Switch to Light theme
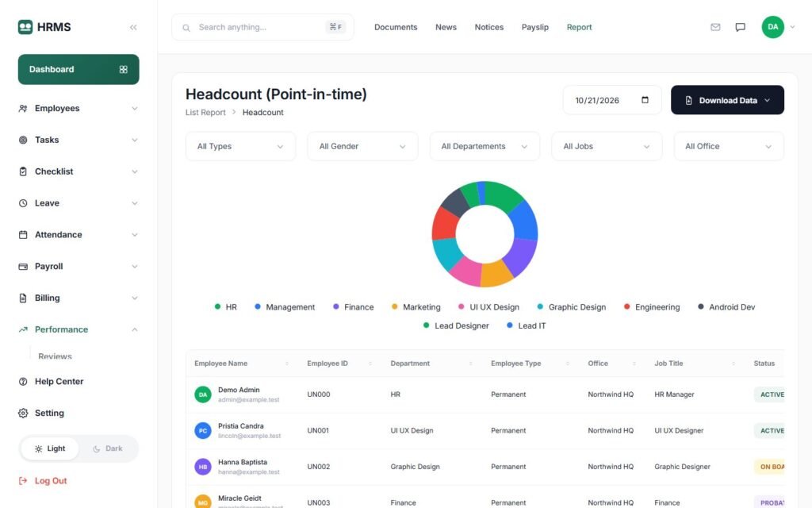Screen dimensions: 812x508 tap(50, 448)
